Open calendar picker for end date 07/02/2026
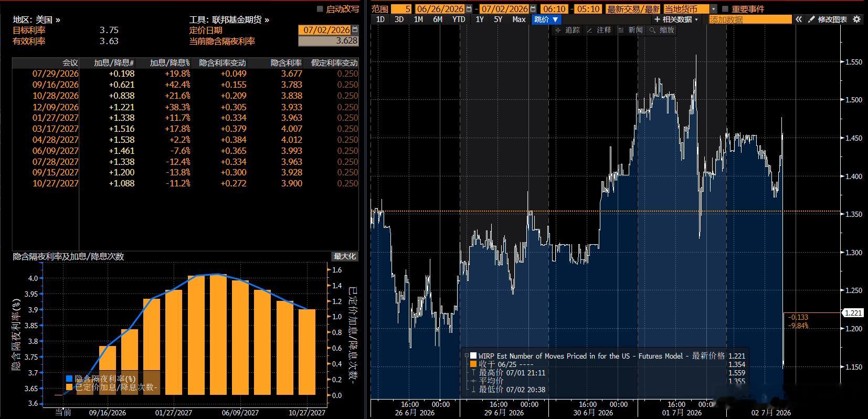Viewport: 868px width, 419px height. [533, 9]
